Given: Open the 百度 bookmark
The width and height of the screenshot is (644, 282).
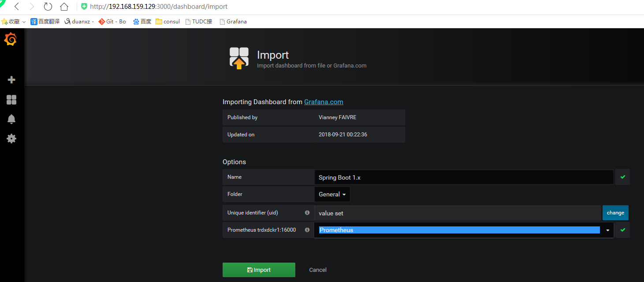Looking at the screenshot, I should click(x=142, y=21).
